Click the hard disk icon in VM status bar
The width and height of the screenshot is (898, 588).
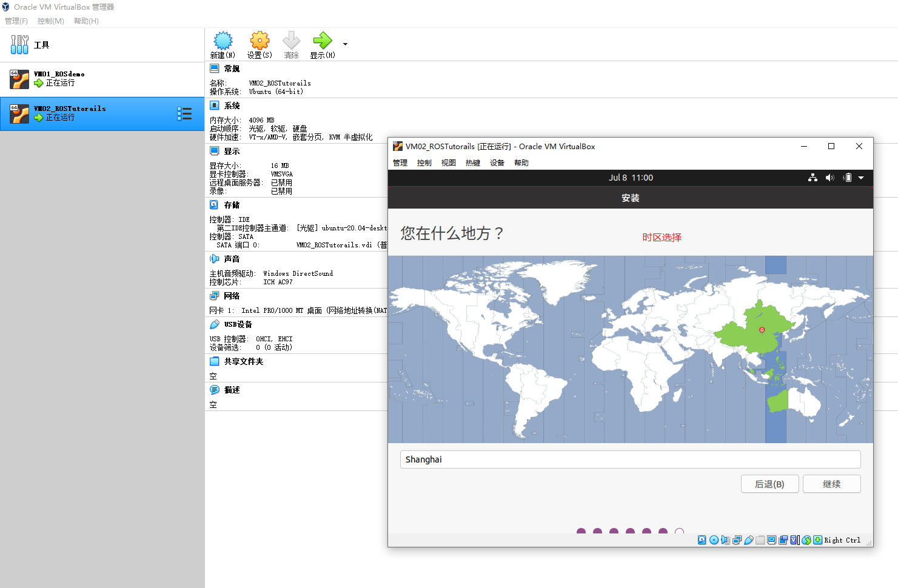click(702, 540)
